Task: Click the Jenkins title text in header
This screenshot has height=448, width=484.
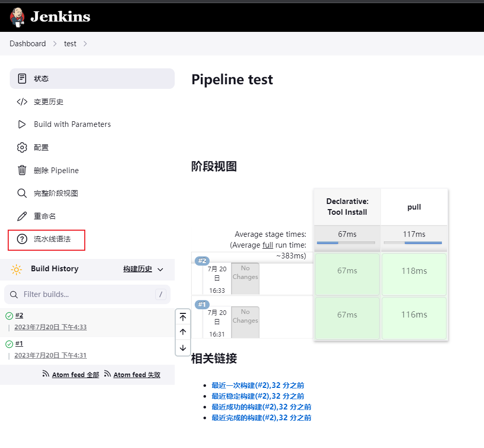Action: tap(61, 16)
